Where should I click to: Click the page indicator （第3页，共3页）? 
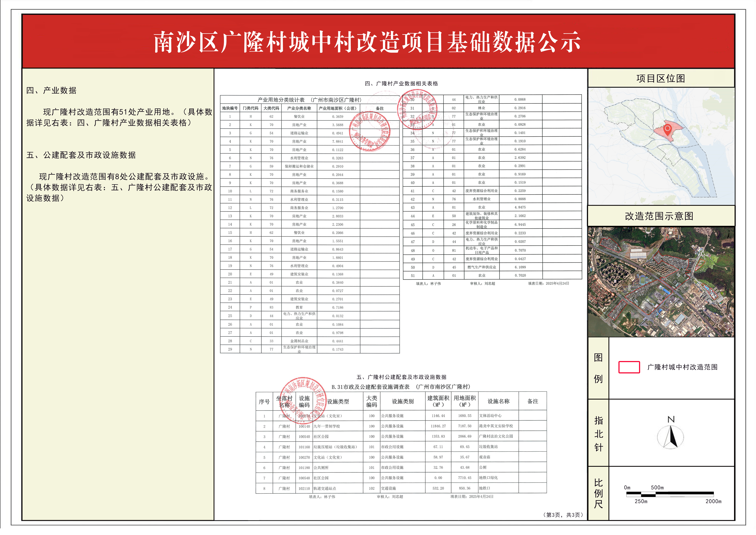click(563, 515)
